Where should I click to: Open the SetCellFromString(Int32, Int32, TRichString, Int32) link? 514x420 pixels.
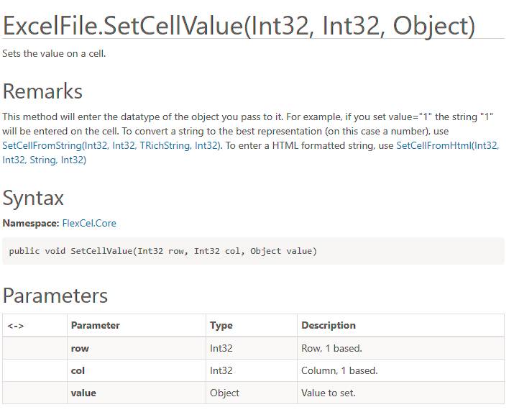coord(112,145)
